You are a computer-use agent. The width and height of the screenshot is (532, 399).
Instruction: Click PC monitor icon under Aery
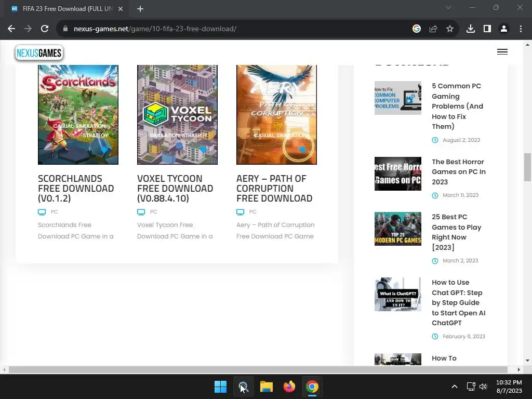240,212
